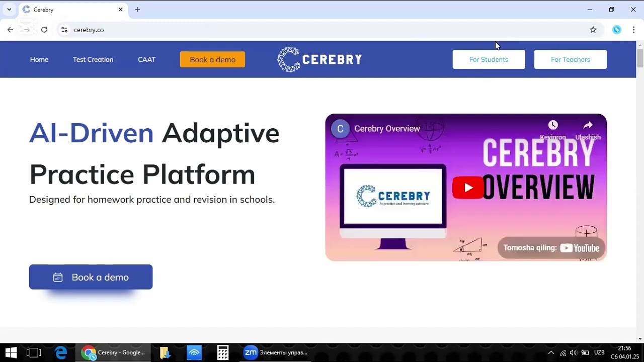Launch Microsoft Edge from taskbar
The image size is (644, 362).
click(61, 352)
